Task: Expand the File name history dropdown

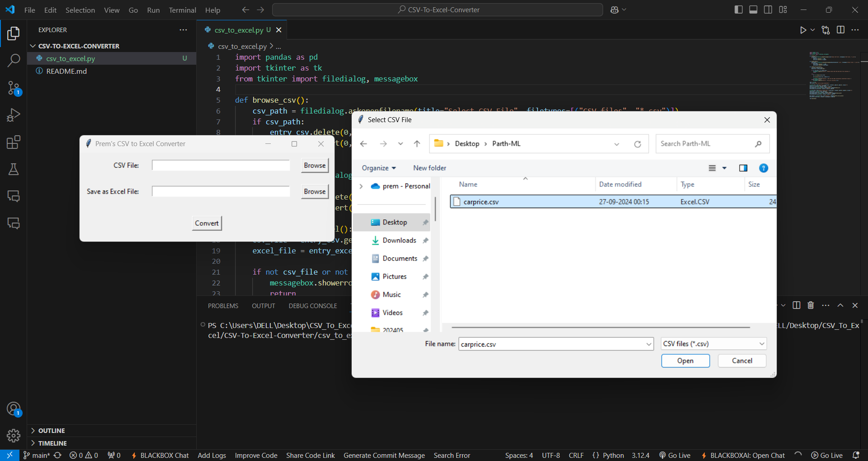Action: point(649,344)
